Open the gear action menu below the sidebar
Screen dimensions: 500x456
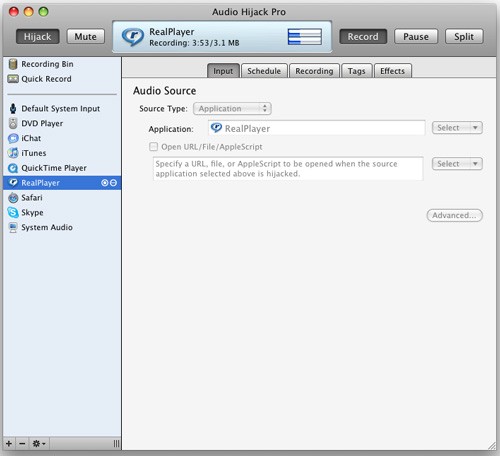[x=39, y=444]
